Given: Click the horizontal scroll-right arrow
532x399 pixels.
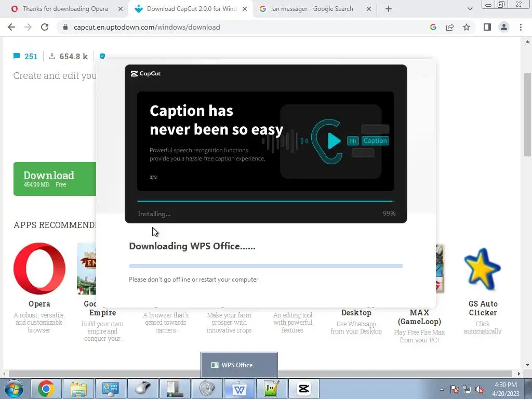Looking at the screenshot, I should pos(518,374).
